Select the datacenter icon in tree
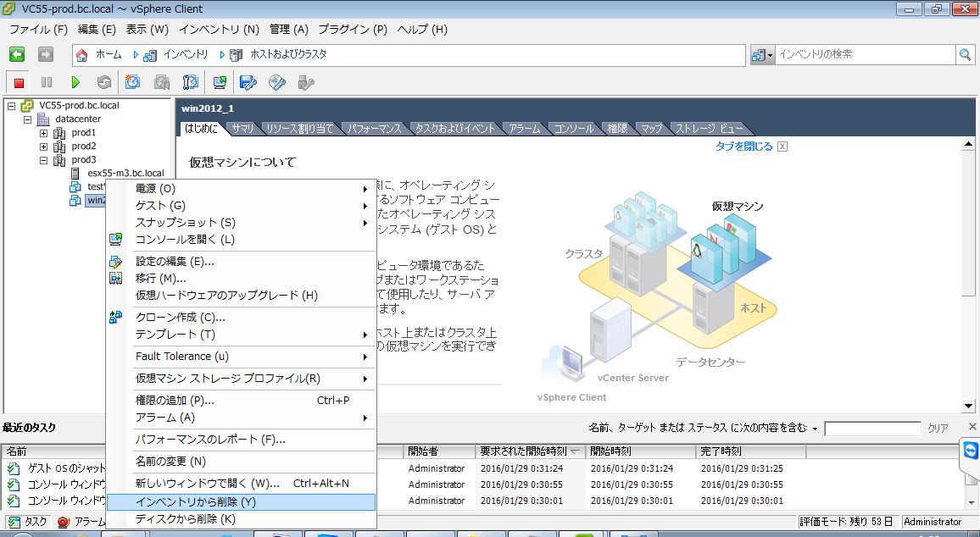This screenshot has width=980, height=537. (x=43, y=119)
